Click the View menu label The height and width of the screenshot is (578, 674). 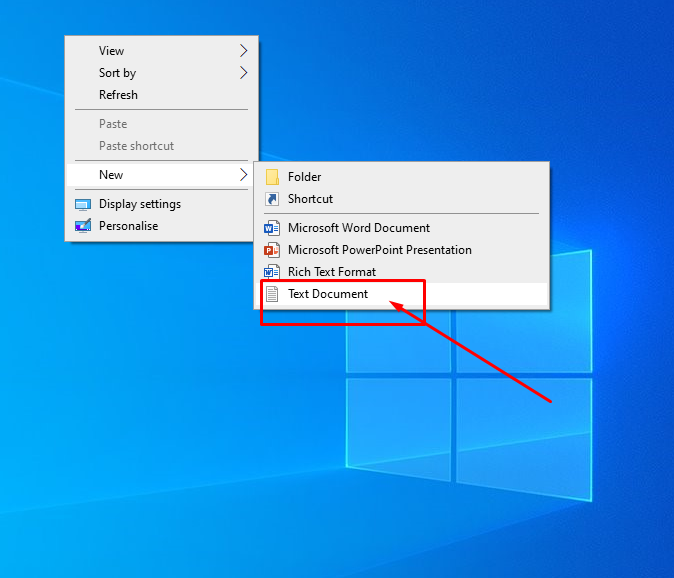pyautogui.click(x=112, y=51)
